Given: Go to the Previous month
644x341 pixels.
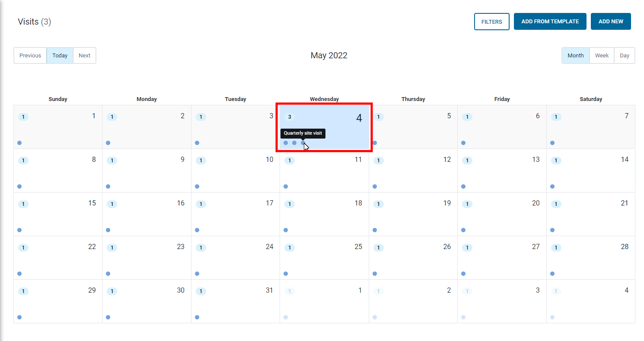Looking at the screenshot, I should 30,56.
